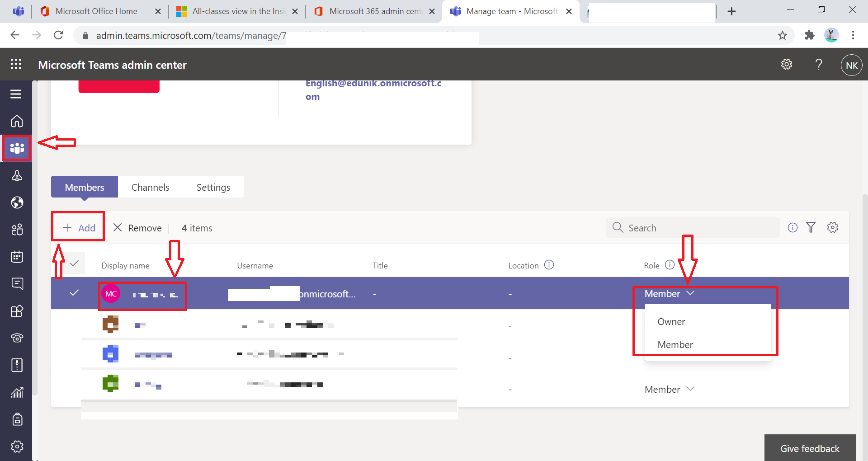Open the browser extensions puzzle icon
The width and height of the screenshot is (868, 461).
coord(809,35)
